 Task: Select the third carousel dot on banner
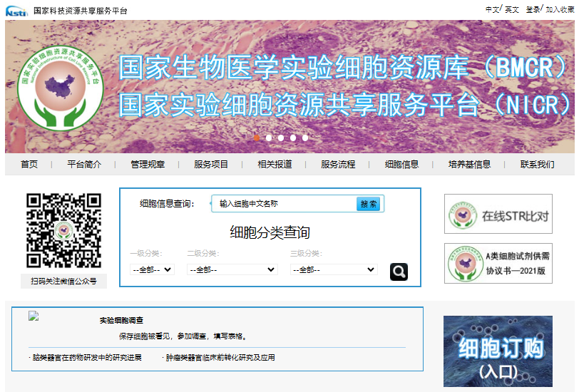[281, 138]
